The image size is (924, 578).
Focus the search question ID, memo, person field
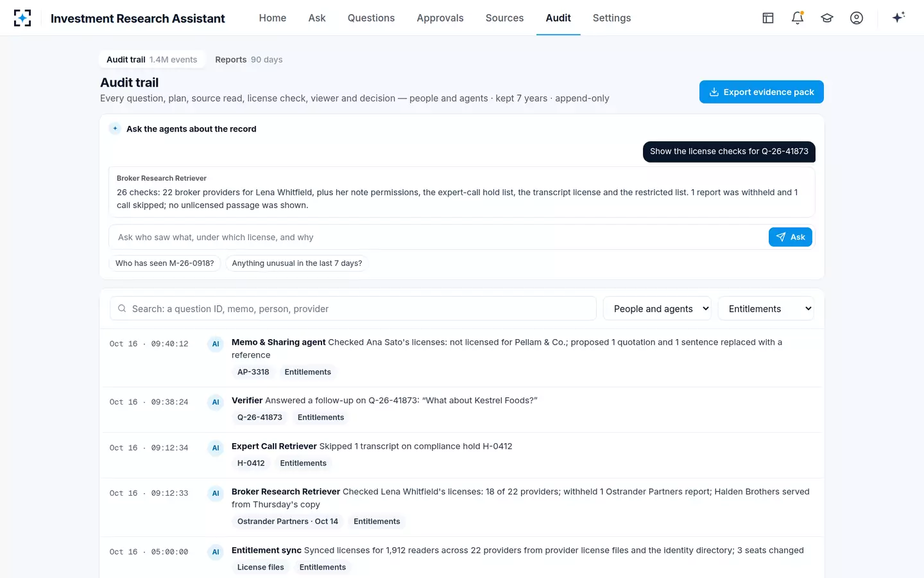(354, 308)
